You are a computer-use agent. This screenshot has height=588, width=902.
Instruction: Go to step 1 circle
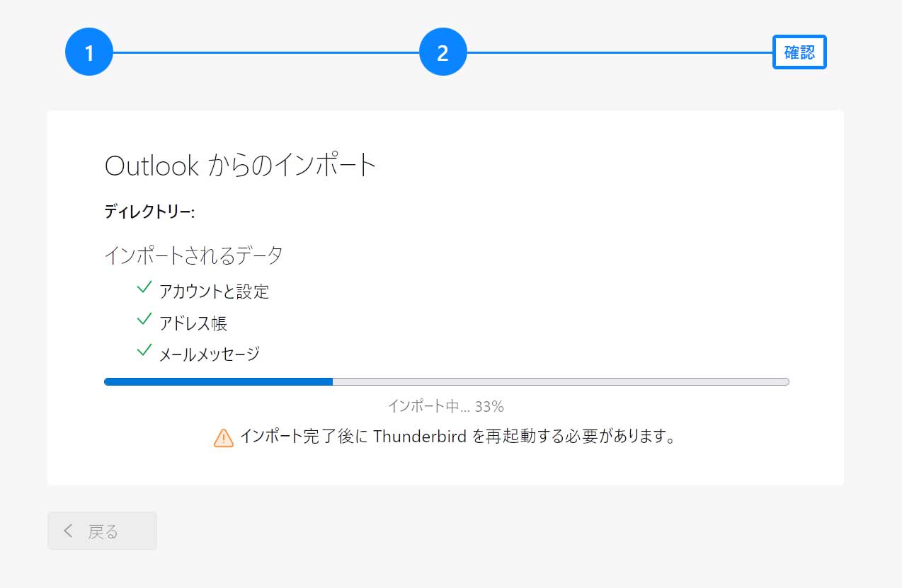89,52
